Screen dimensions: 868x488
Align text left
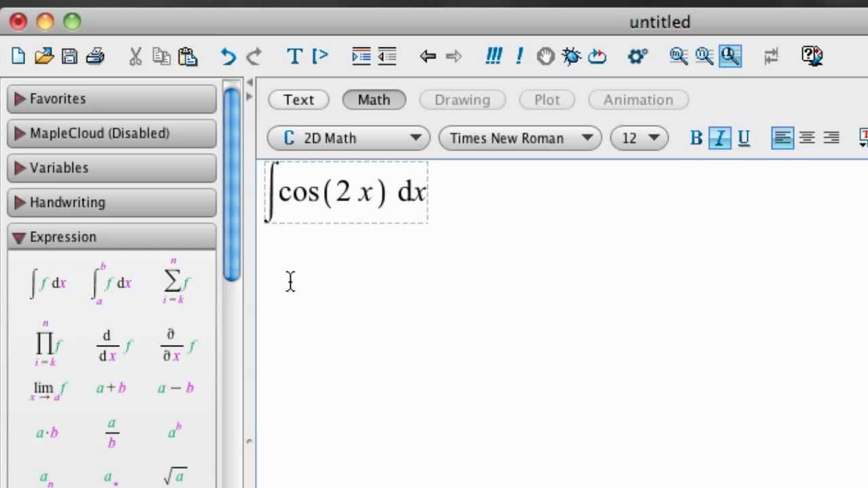coord(782,138)
